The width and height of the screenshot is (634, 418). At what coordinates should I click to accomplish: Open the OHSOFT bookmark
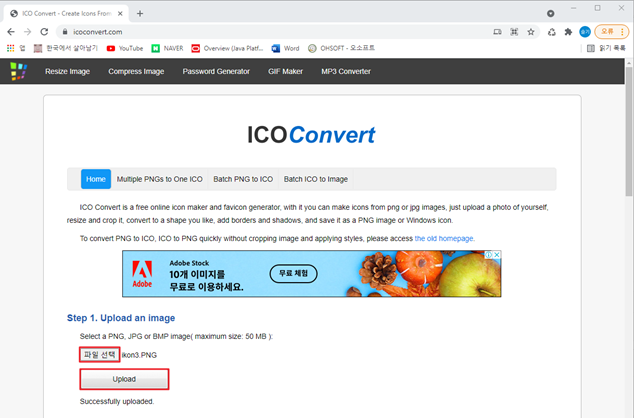(341, 48)
